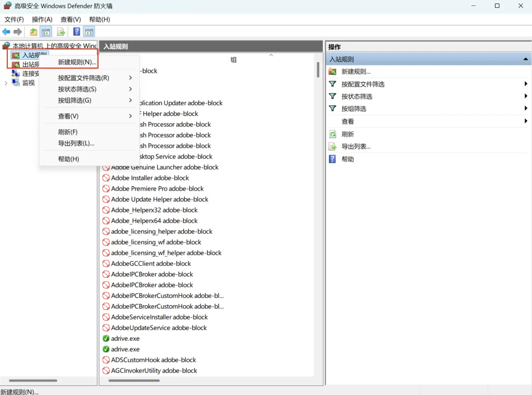Image resolution: width=532 pixels, height=395 pixels.
Task: Toggle the action pane toolbar icon
Action: 89,32
